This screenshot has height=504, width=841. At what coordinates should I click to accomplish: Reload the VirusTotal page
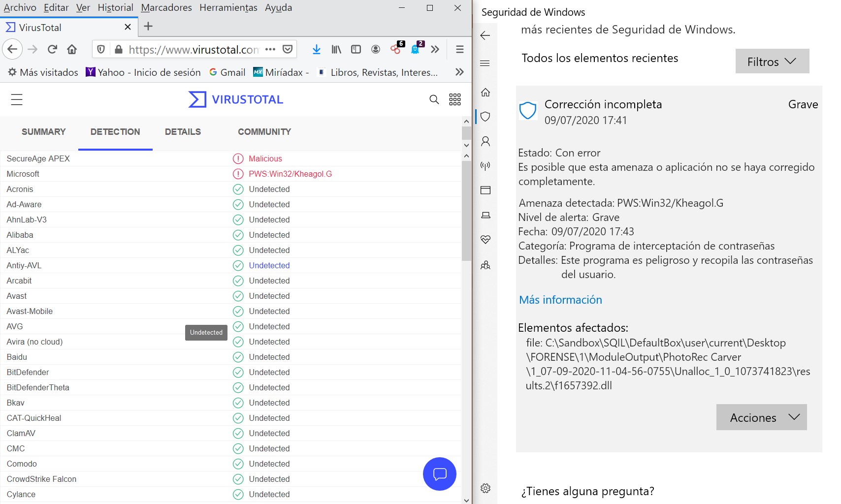pyautogui.click(x=52, y=49)
